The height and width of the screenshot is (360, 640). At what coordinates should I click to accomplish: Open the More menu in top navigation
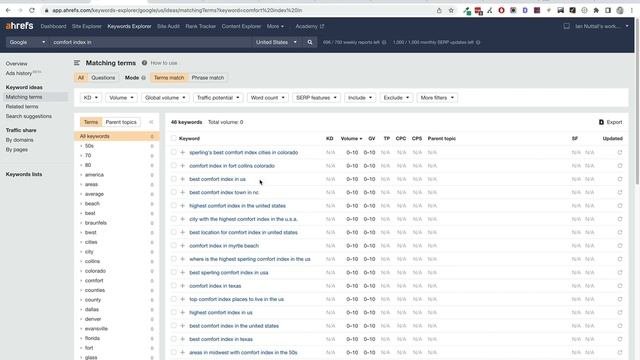coord(275,26)
